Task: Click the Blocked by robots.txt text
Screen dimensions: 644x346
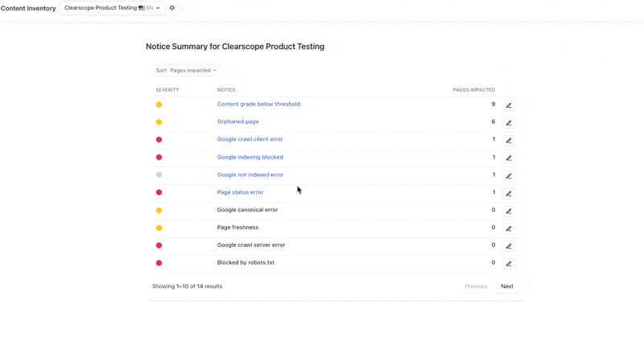Action: pyautogui.click(x=246, y=262)
